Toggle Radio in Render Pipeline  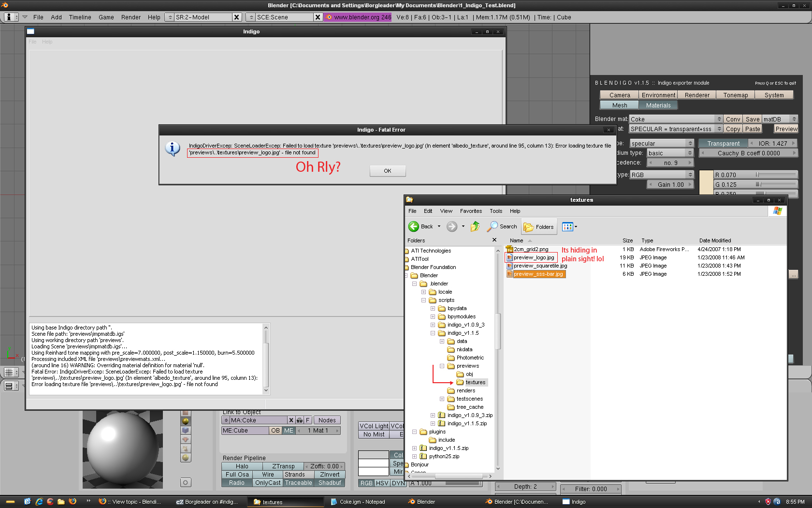coord(237,483)
